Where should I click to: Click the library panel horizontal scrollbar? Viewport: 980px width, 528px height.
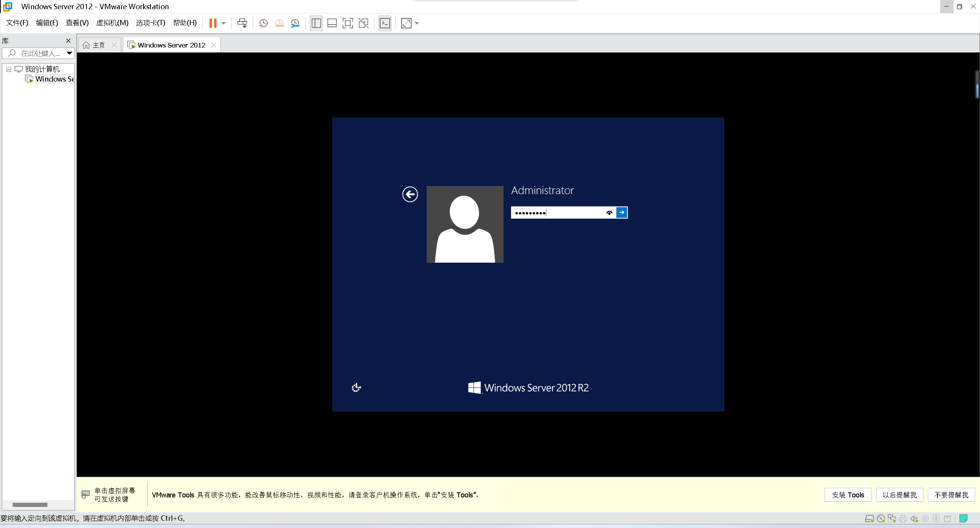click(30, 505)
